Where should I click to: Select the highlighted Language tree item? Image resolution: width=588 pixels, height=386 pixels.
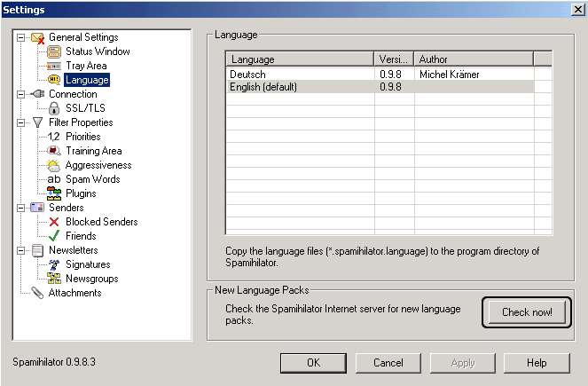(87, 80)
